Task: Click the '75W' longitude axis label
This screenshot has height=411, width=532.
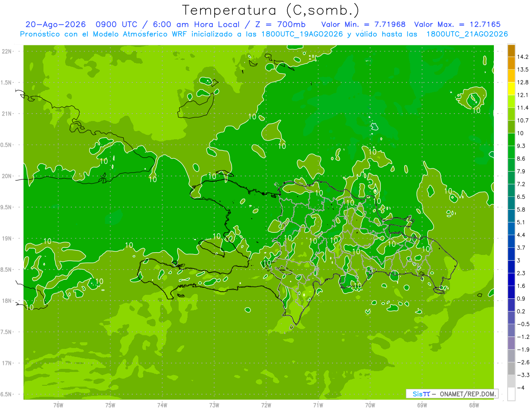Action: pos(110,405)
